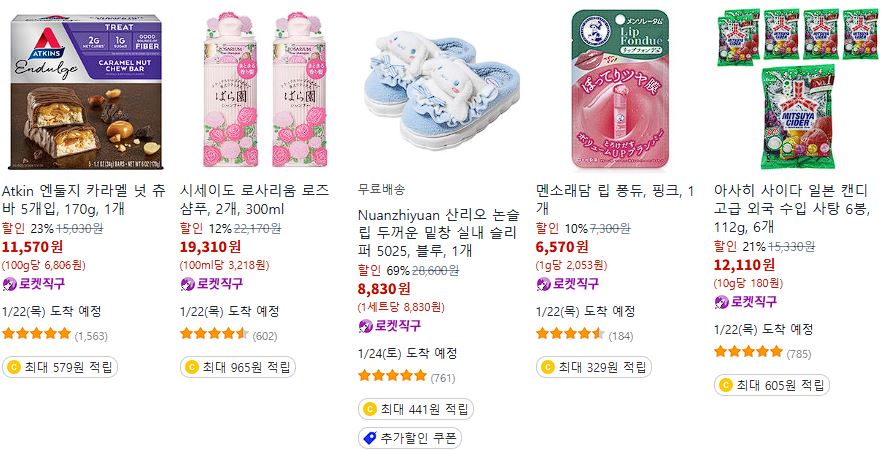Click the 로켓직구 badge under the lip fondue
890x450 pixels.
point(568,284)
